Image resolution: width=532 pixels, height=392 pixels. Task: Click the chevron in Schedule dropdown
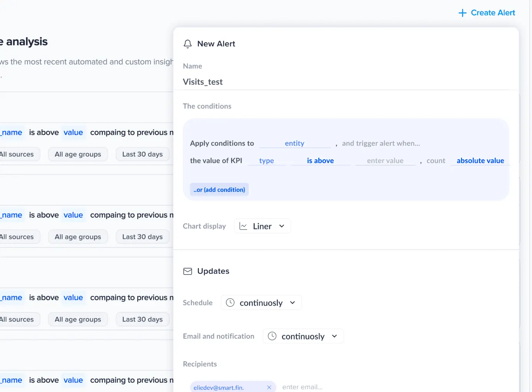(x=292, y=303)
